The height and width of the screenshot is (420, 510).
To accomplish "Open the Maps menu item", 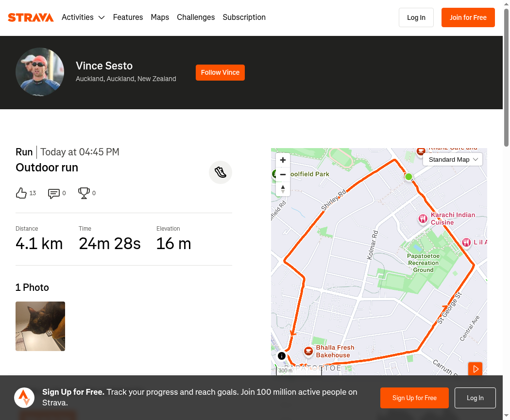I will coord(160,17).
